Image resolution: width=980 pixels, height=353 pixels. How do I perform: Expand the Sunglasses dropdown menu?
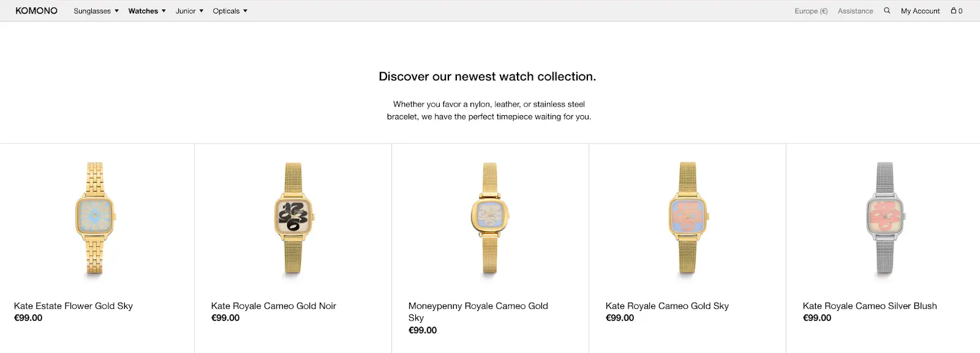coord(96,11)
